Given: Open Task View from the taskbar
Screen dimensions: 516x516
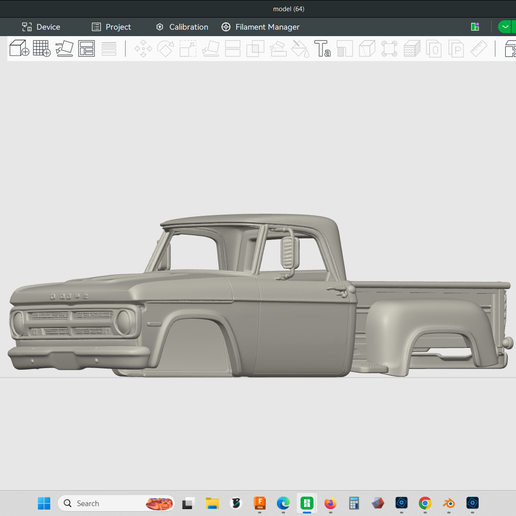Looking at the screenshot, I should click(187, 503).
